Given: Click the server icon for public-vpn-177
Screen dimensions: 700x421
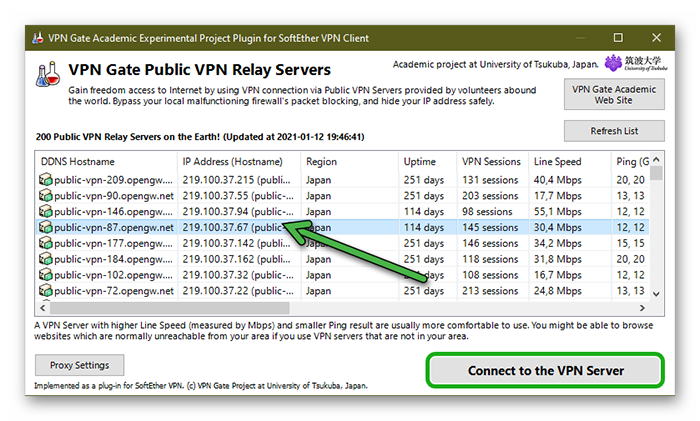Looking at the screenshot, I should [45, 243].
